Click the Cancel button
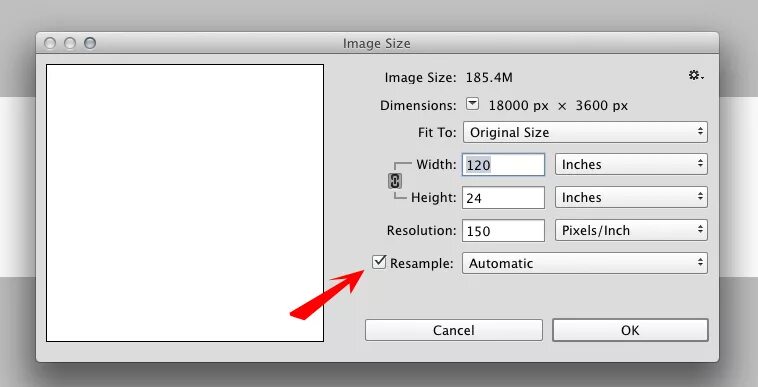 pyautogui.click(x=453, y=330)
